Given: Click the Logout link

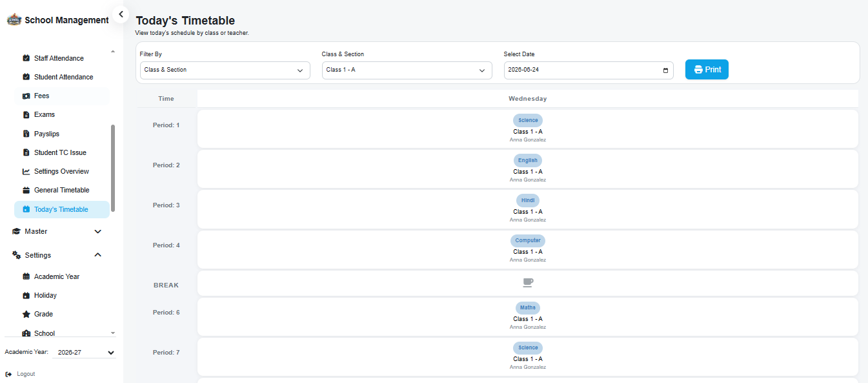Looking at the screenshot, I should (20, 374).
